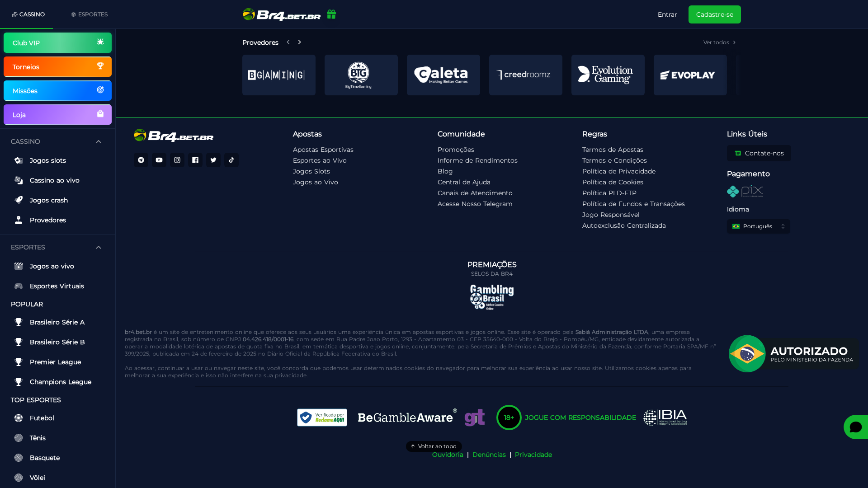This screenshot has width=868, height=488.
Task: Open the Telegram social icon in footer
Action: (141, 160)
